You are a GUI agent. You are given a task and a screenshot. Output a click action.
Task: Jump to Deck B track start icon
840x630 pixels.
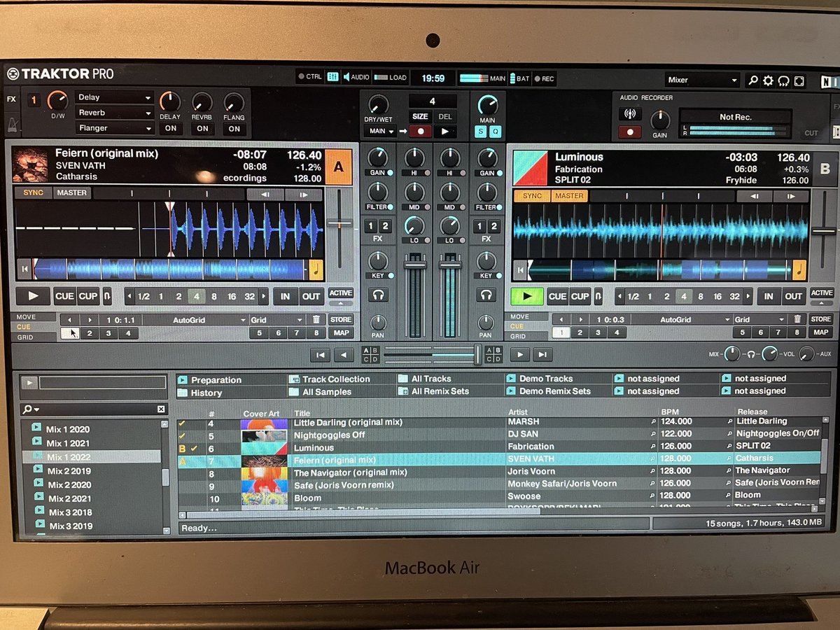[519, 269]
